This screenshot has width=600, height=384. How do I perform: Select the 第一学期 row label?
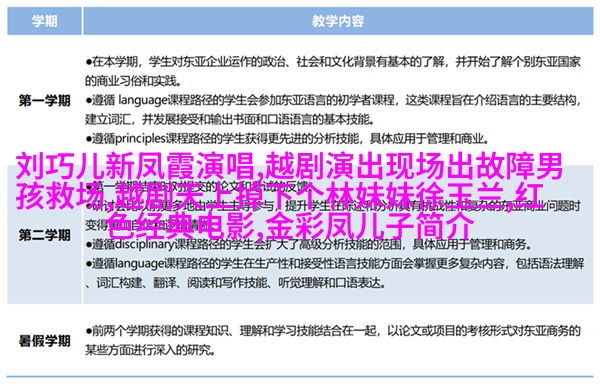[44, 101]
